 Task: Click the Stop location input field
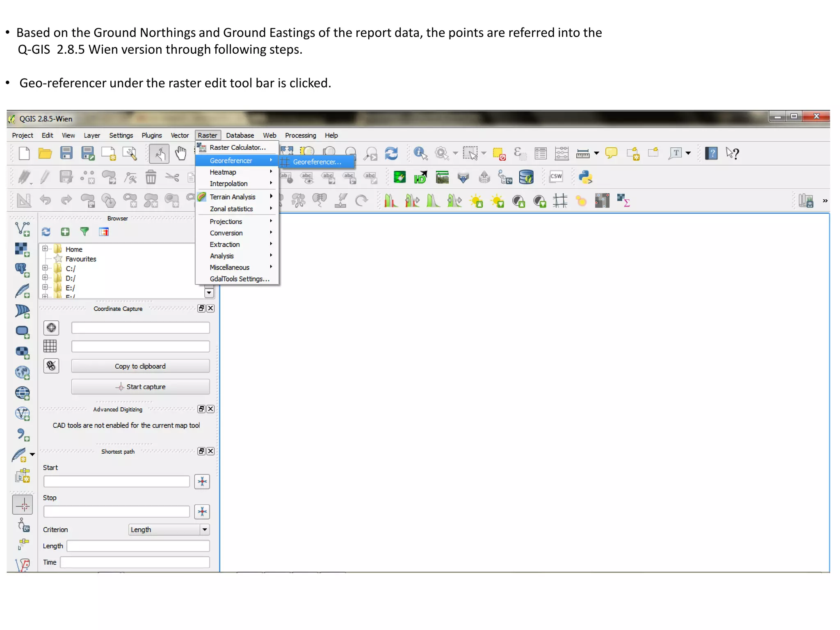pos(116,511)
